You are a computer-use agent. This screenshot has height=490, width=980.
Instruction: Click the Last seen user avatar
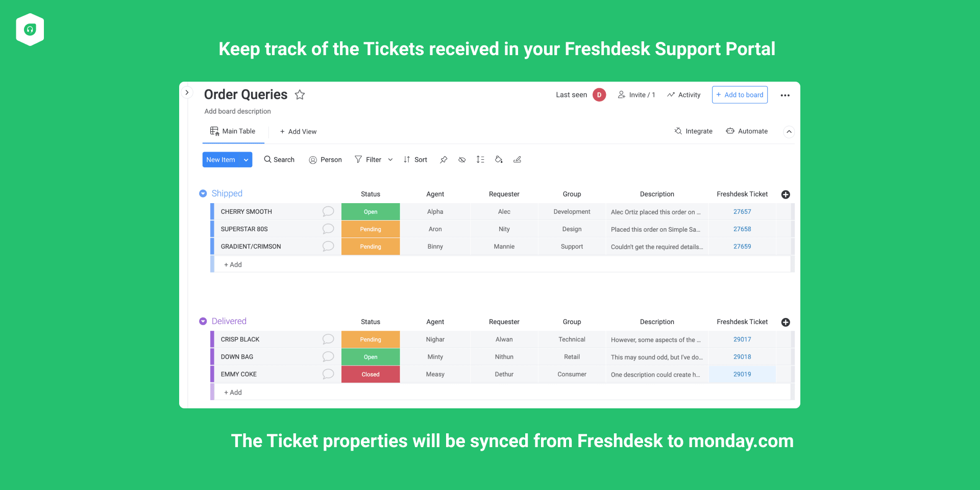(x=599, y=95)
